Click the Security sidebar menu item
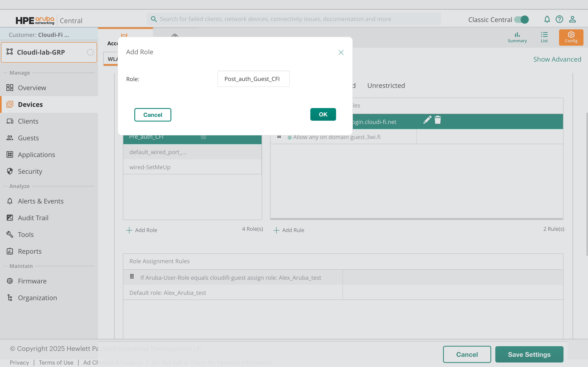The width and height of the screenshot is (588, 367). tap(30, 171)
